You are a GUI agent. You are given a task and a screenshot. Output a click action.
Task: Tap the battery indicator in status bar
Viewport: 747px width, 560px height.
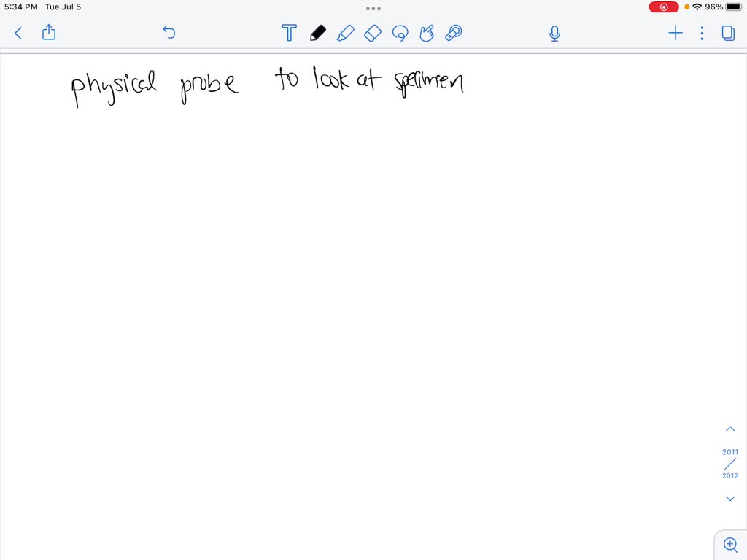tap(734, 7)
